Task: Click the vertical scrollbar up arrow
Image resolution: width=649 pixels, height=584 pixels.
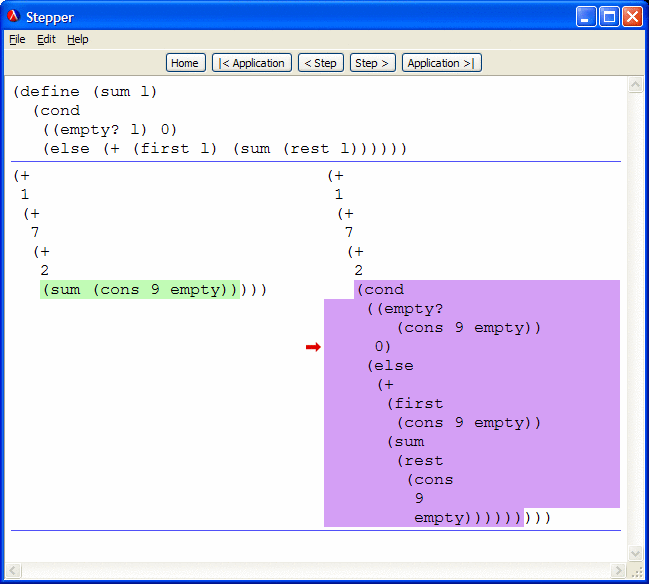Action: pos(635,85)
